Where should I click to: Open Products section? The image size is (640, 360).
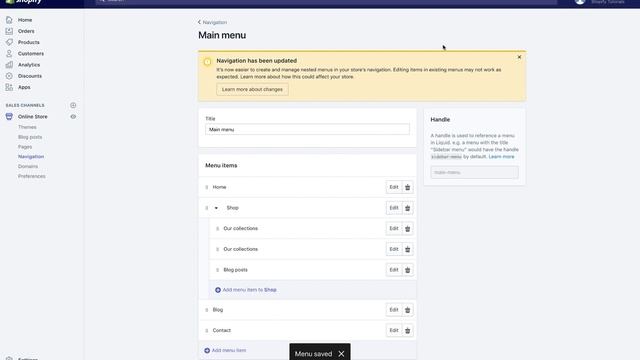[29, 42]
